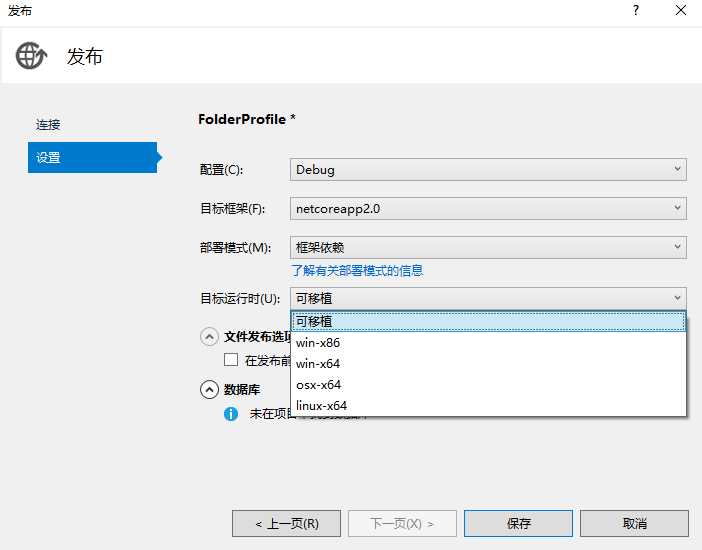Collapse the 文件发布选项 section chevron
702x550 pixels.
click(x=210, y=337)
